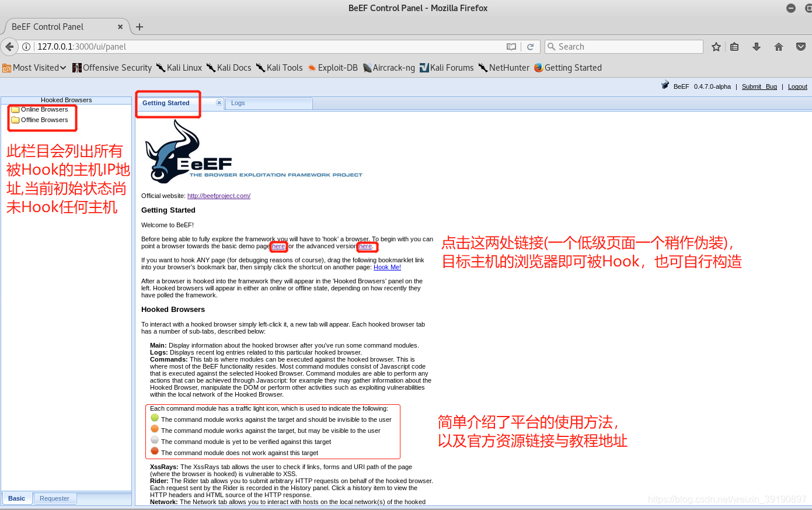Open Kali Tools bookmark
Screen dimensions: 812x510
(280, 68)
